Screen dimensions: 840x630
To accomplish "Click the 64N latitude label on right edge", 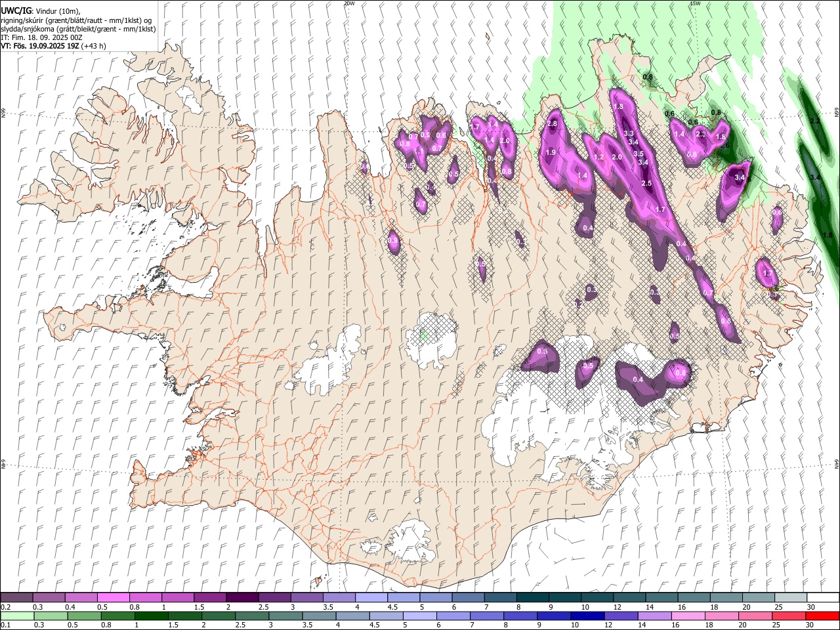I will tap(837, 463).
